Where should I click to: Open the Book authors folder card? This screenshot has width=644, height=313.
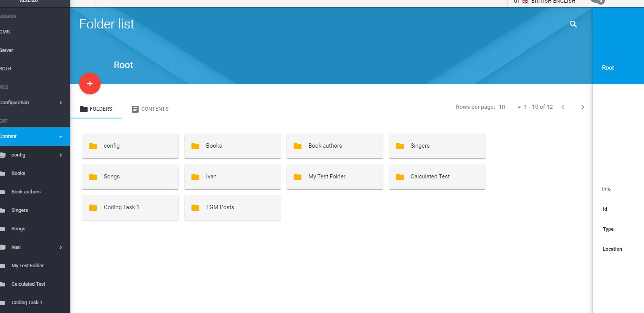coord(335,146)
